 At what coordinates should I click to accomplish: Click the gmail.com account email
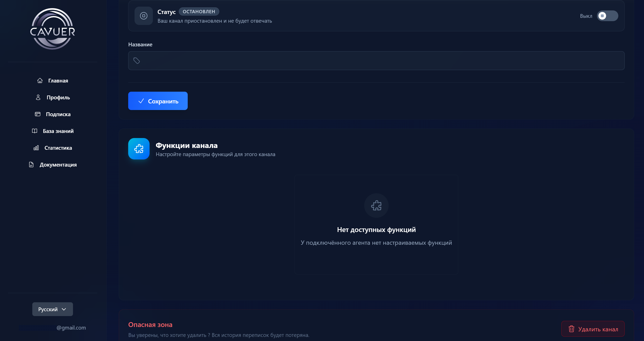[x=71, y=328]
